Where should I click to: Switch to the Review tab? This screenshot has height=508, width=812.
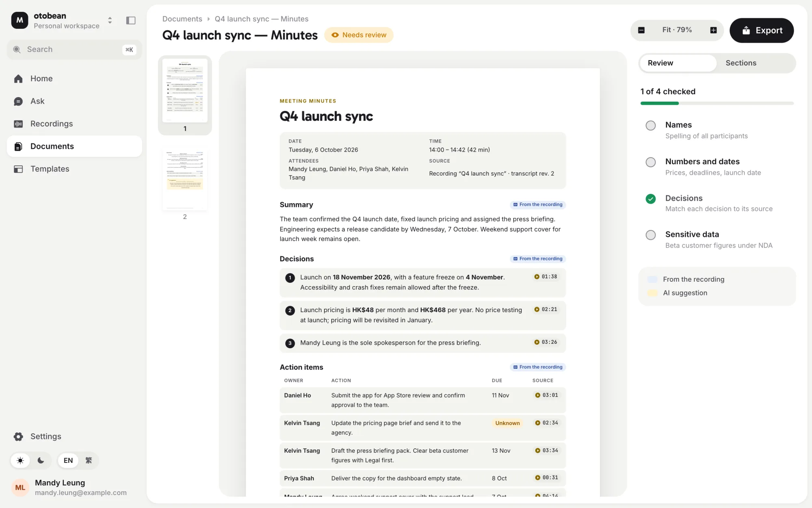coord(678,63)
